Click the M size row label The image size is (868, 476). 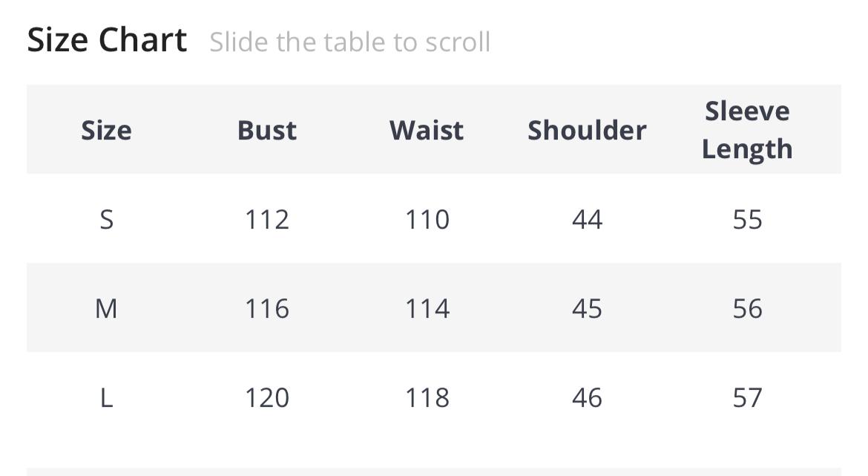pos(106,309)
